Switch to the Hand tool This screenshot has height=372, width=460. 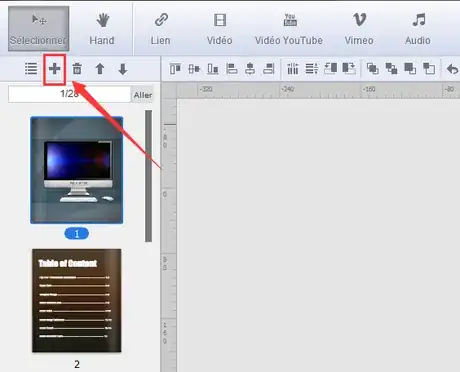(102, 29)
